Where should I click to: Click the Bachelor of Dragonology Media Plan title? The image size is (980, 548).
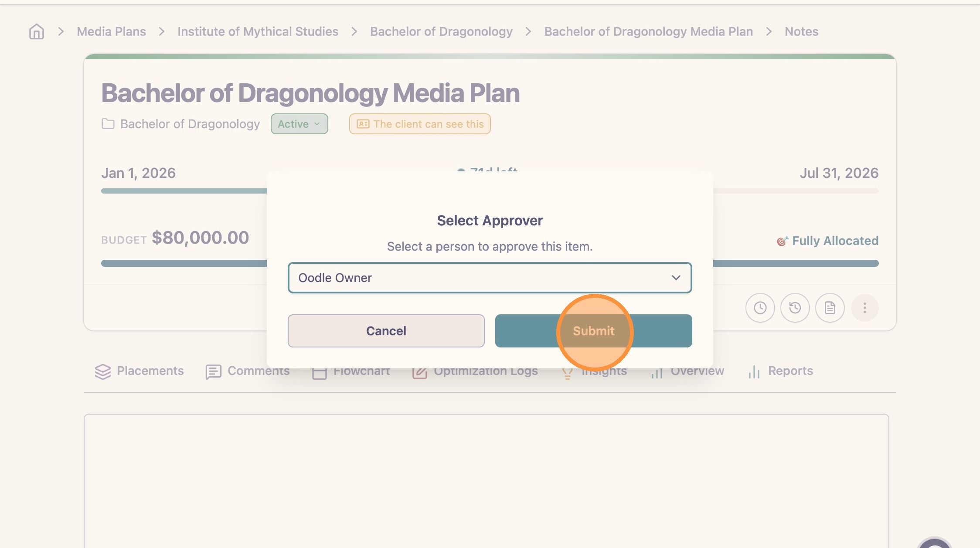click(x=310, y=93)
